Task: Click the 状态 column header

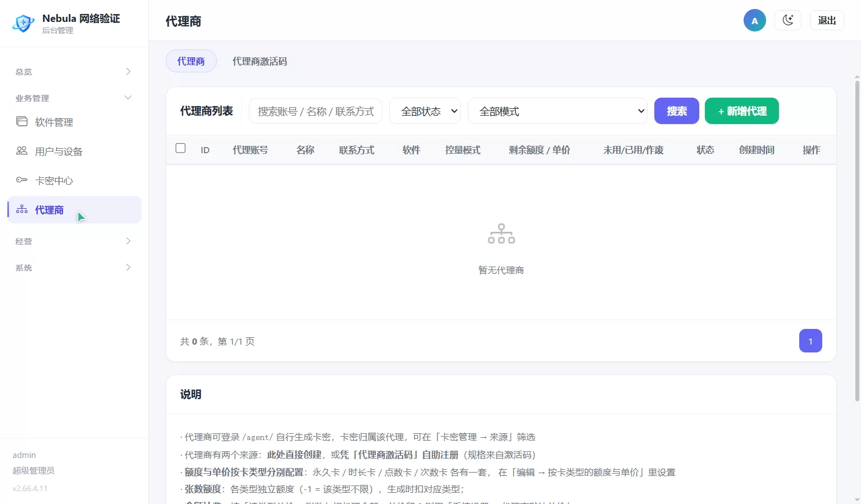Action: 705,150
